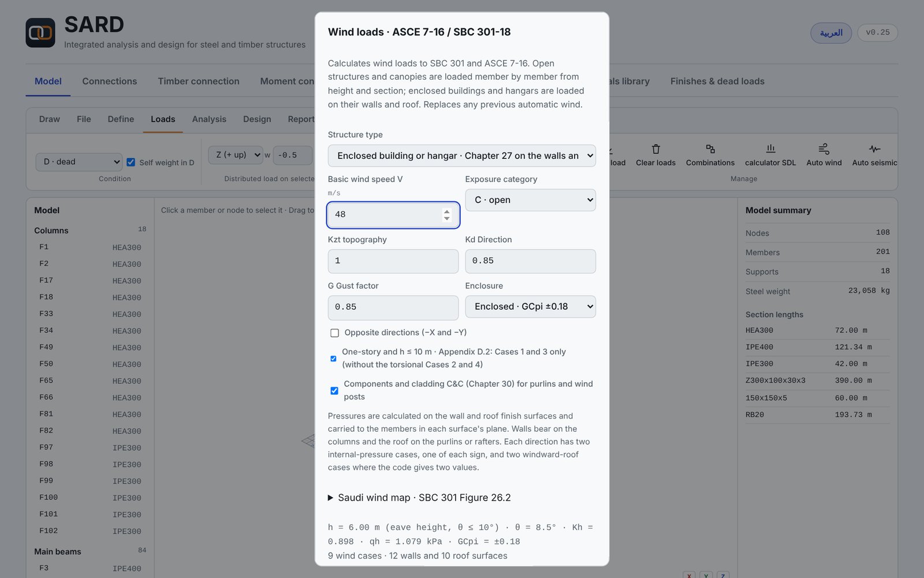Open the D · dead load condition dropdown

pyautogui.click(x=79, y=162)
